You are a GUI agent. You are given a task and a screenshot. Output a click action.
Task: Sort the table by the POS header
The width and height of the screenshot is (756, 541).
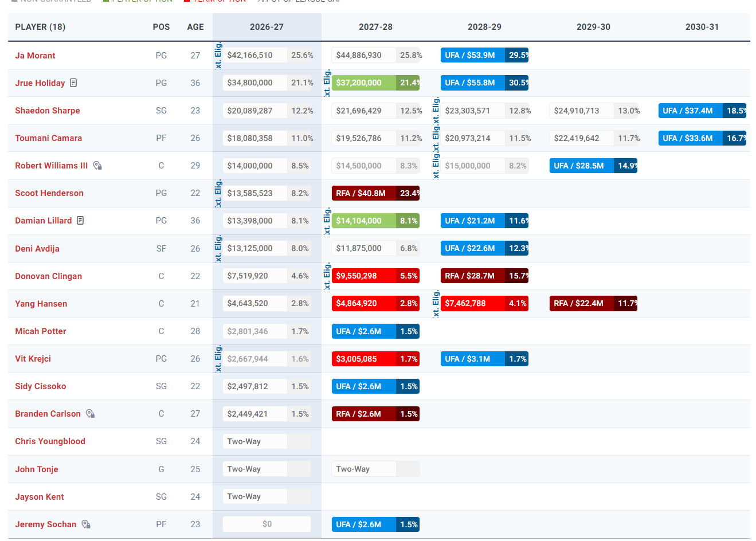tap(161, 27)
